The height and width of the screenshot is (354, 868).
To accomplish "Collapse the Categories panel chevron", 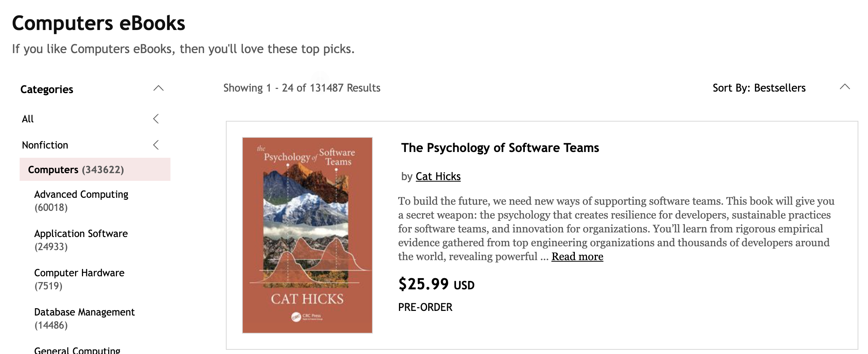I will coord(159,88).
